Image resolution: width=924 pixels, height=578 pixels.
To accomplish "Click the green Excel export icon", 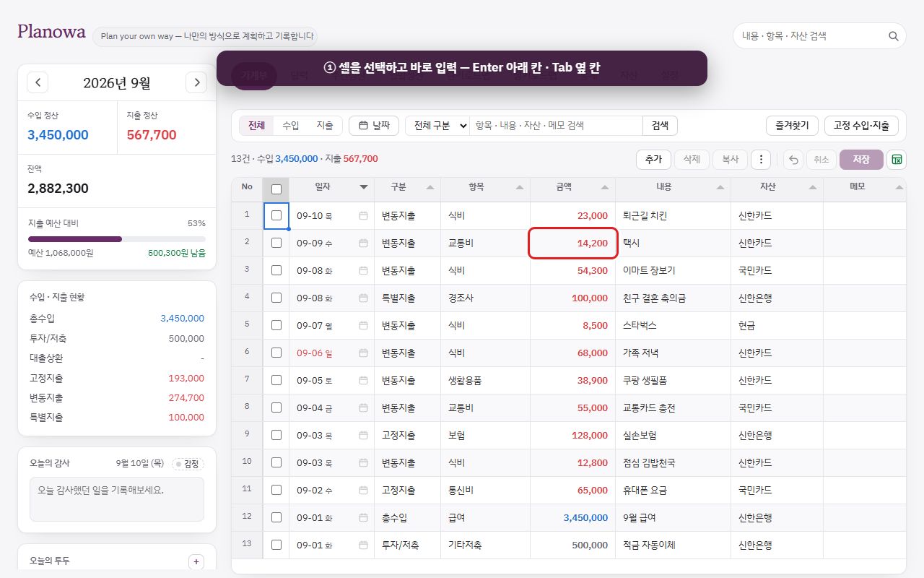I will (x=897, y=160).
